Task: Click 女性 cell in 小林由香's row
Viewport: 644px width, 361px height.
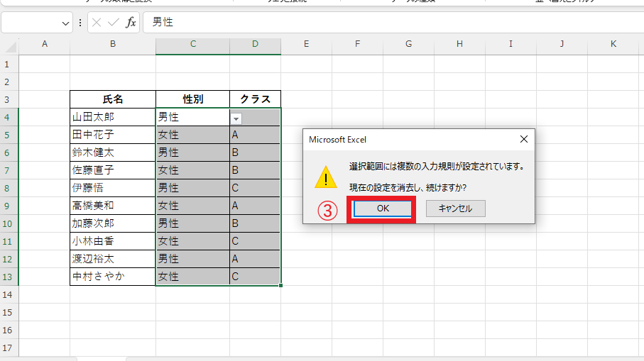Action: pos(193,241)
